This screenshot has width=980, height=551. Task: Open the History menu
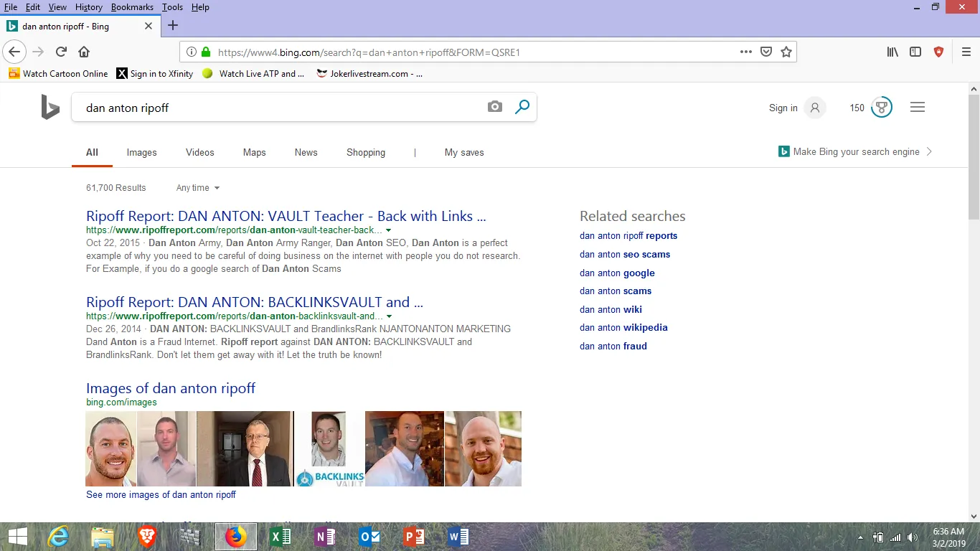pyautogui.click(x=89, y=7)
